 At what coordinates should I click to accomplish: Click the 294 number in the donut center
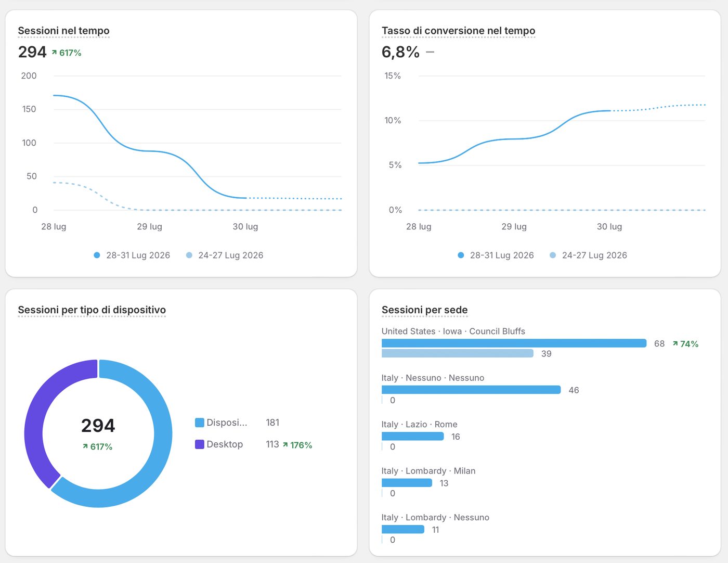click(98, 426)
